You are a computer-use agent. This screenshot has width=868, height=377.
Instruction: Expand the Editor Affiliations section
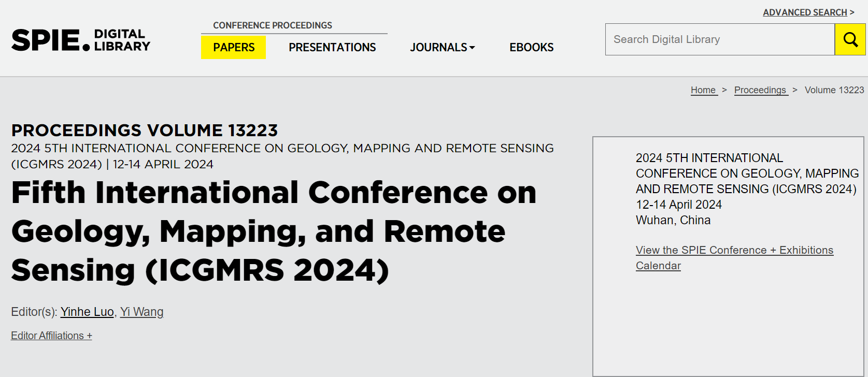point(51,336)
